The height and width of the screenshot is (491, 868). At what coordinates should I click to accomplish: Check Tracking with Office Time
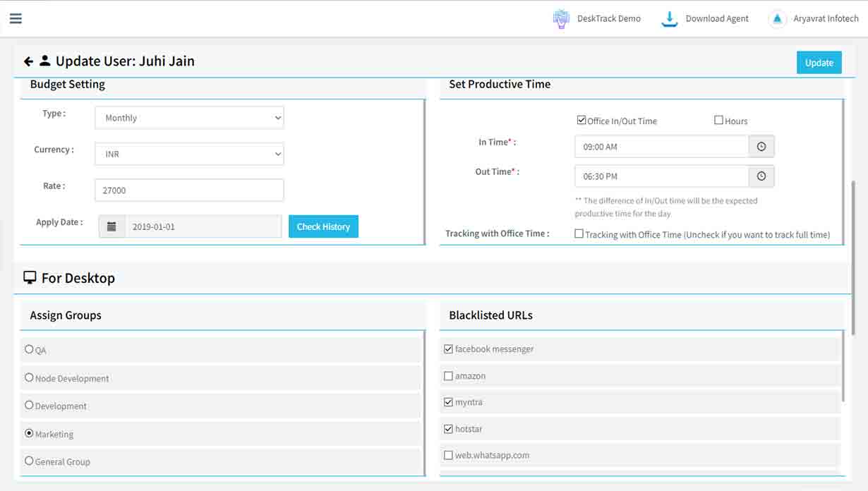pos(579,234)
